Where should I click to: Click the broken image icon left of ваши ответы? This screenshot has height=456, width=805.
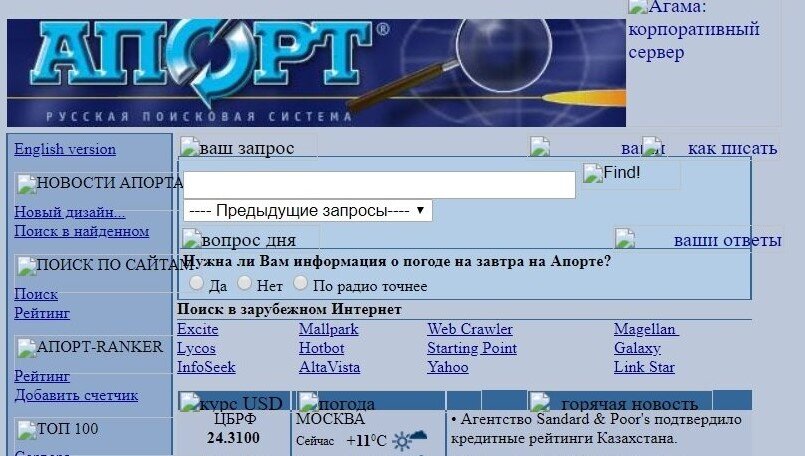click(x=625, y=239)
